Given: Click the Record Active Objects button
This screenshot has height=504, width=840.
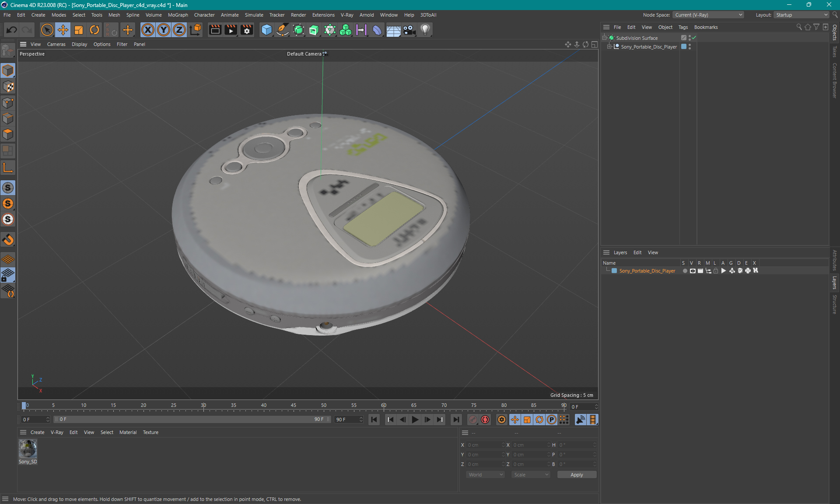Looking at the screenshot, I should pos(472,420).
